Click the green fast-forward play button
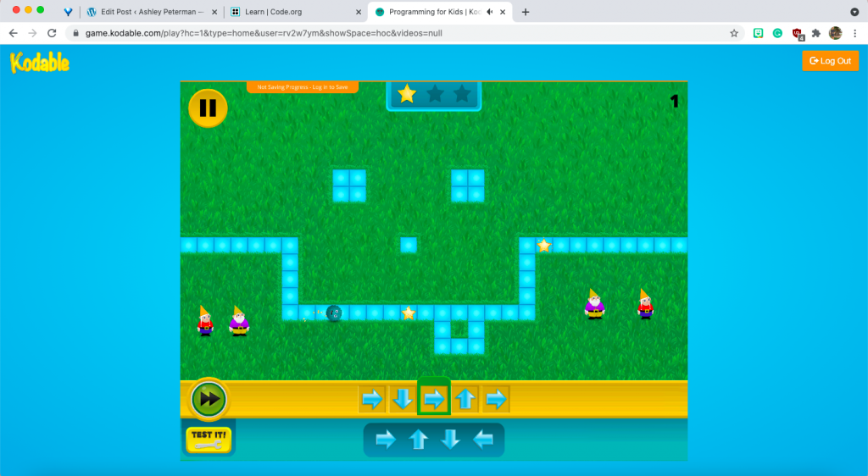The image size is (868, 476). (x=209, y=399)
